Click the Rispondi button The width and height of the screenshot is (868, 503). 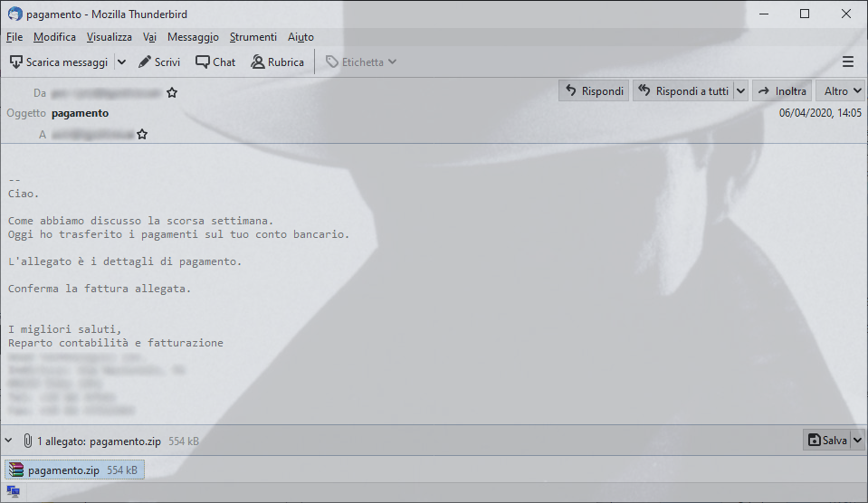tap(594, 90)
